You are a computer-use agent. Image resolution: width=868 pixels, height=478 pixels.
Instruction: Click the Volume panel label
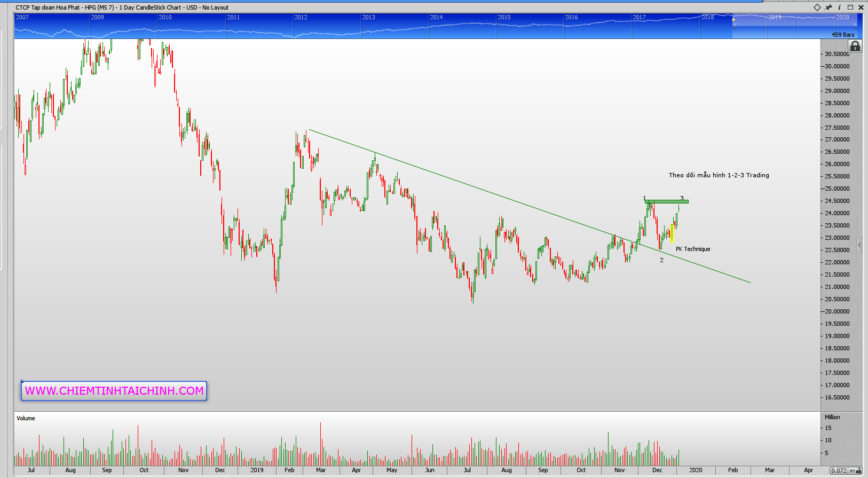pyautogui.click(x=26, y=418)
